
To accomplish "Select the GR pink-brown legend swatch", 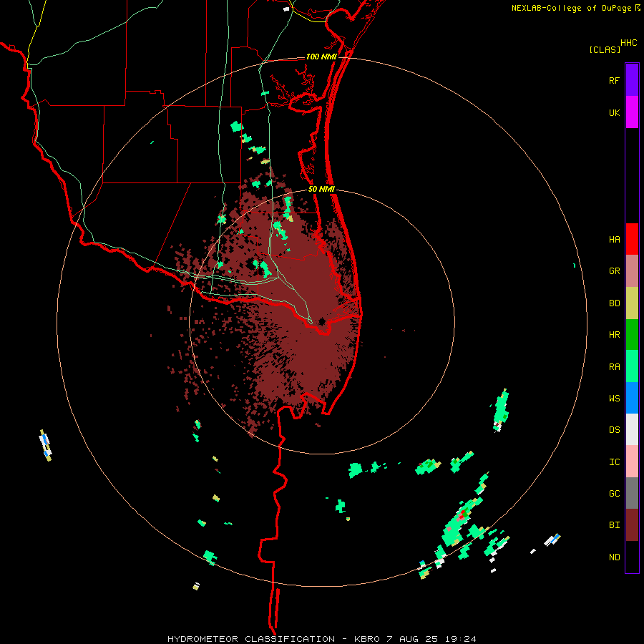I will pyautogui.click(x=632, y=271).
